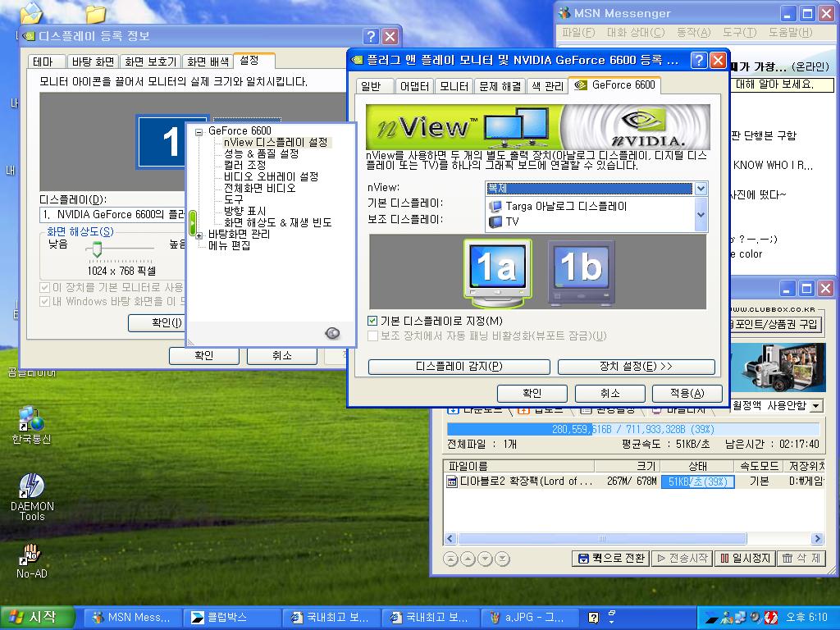Image resolution: width=840 pixels, height=630 pixels.
Task: Click the 디스플레이 감지(P) button
Action: pos(459,367)
